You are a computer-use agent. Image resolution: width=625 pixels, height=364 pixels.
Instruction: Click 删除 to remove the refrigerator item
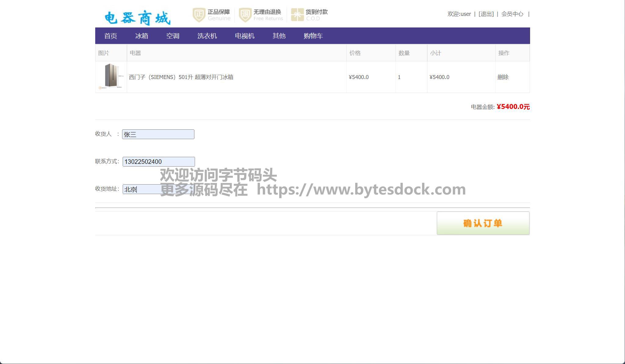pos(503,77)
